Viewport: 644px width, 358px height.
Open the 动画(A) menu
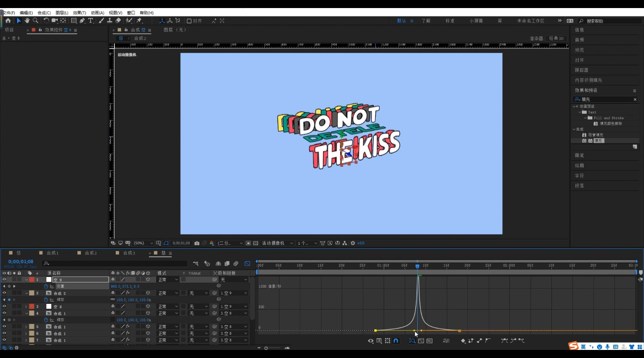(x=97, y=13)
